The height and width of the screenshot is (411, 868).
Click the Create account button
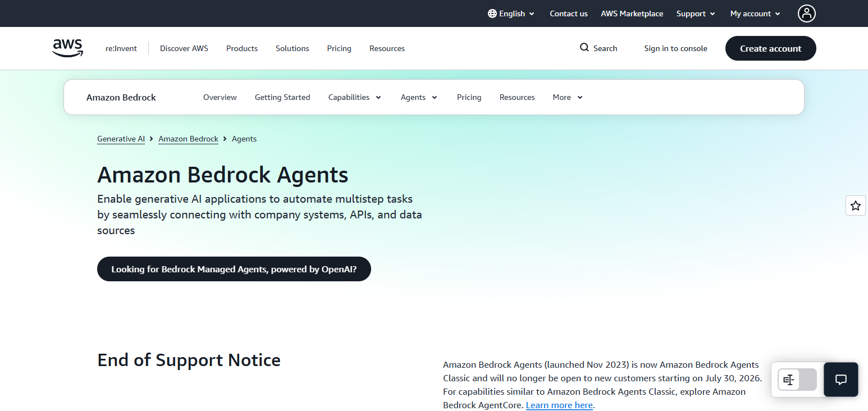[770, 48]
